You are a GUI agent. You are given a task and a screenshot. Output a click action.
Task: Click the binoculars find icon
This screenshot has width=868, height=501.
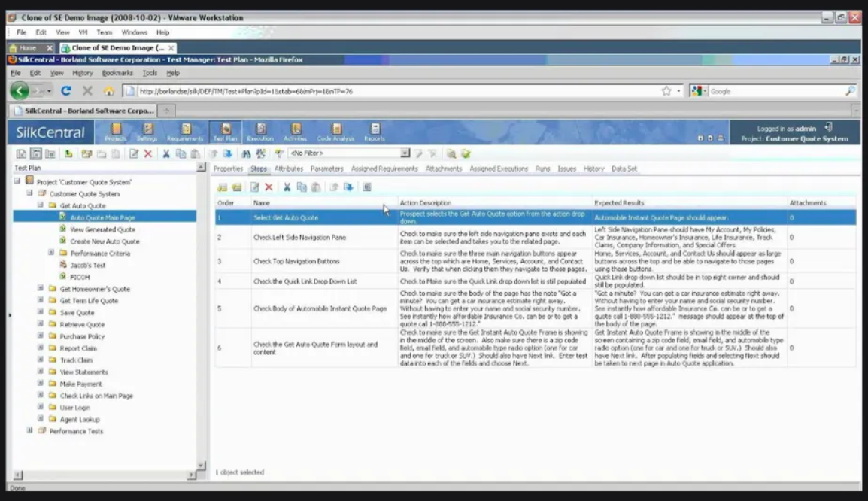(x=246, y=154)
